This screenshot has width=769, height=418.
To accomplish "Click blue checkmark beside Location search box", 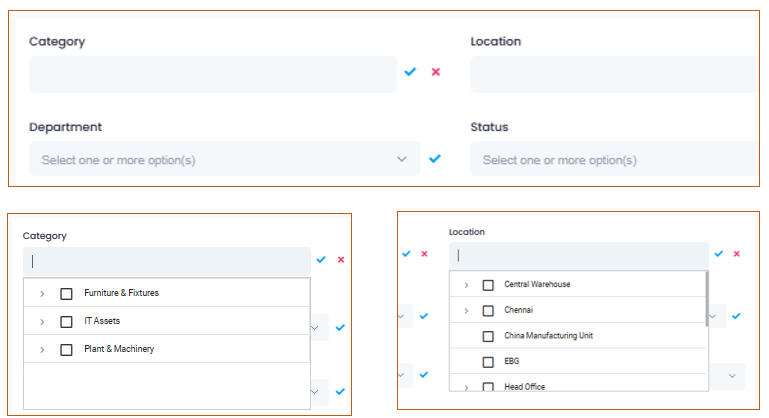I will tap(718, 254).
